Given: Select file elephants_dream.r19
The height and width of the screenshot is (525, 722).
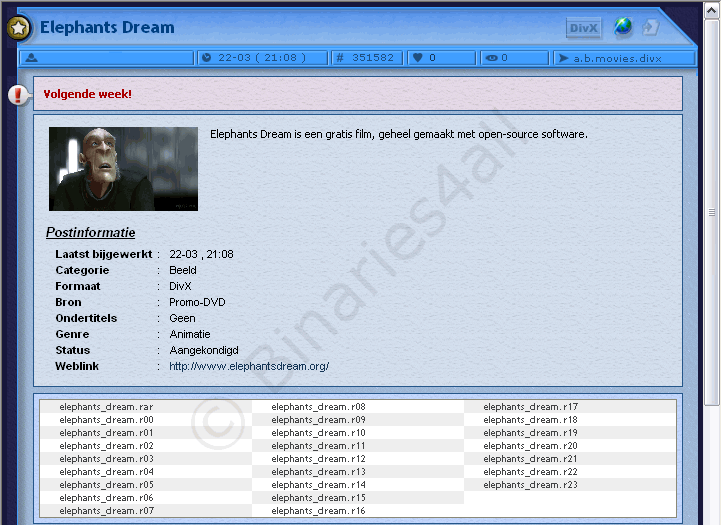Looking at the screenshot, I should 530,432.
